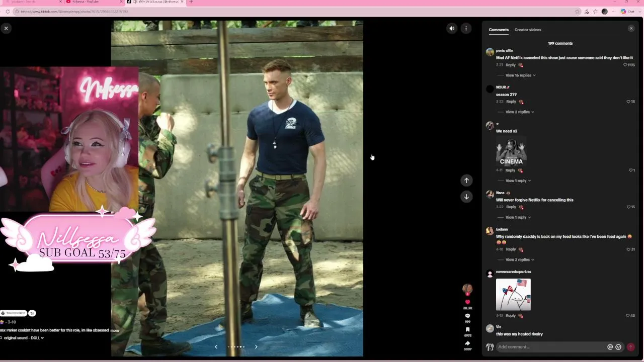Screen dimensions: 644x362
Task: Open Vic's profile avatar
Action: [490, 329]
